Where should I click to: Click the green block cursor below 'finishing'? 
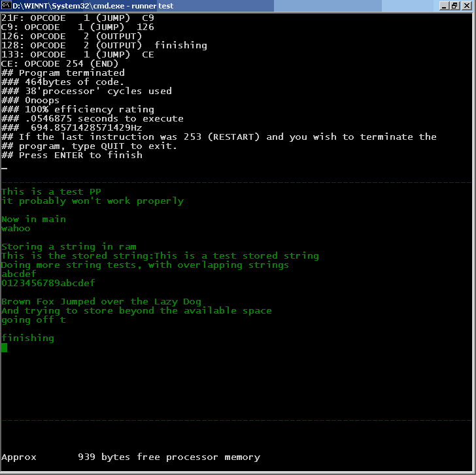pos(4,348)
